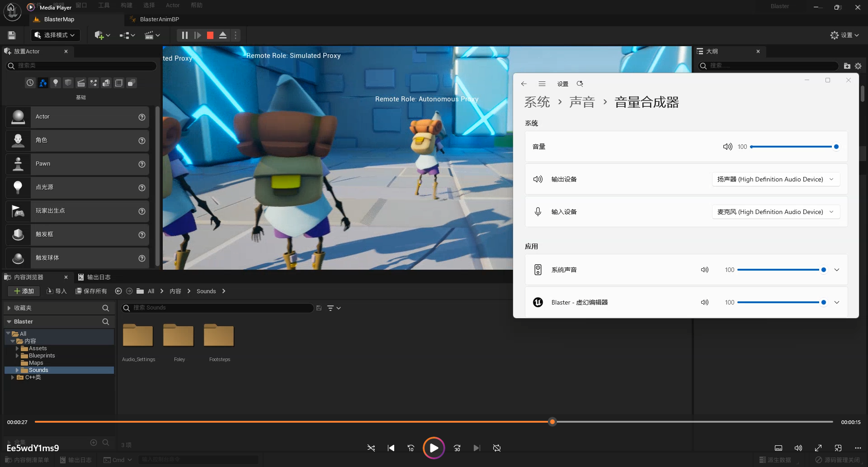Viewport: 868px width, 467px height.
Task: Open the 输出设备 device dropdown
Action: [776, 179]
